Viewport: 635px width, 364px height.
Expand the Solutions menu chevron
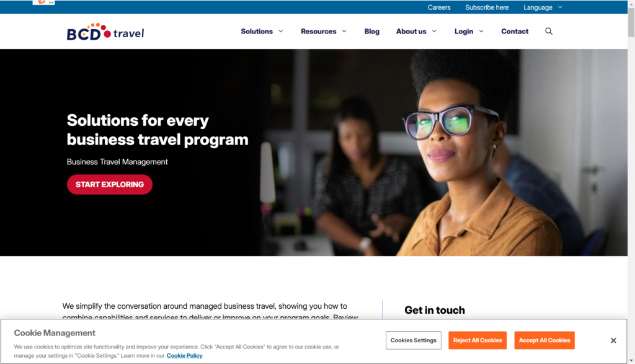pos(281,31)
